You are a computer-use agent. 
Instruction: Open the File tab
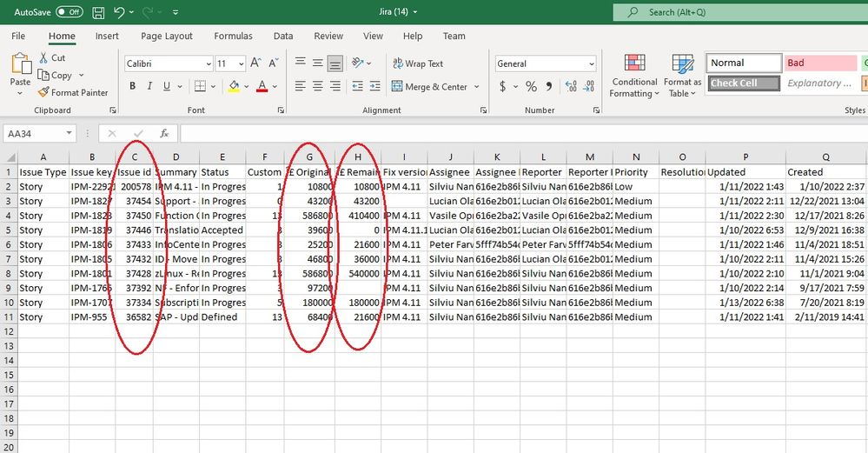[x=18, y=36]
